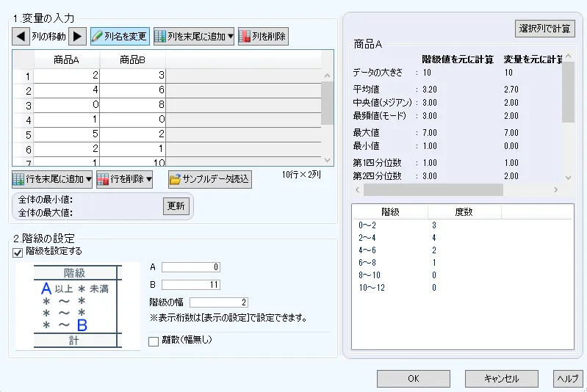Click the 階級値を元に計算 column heading

click(458, 59)
